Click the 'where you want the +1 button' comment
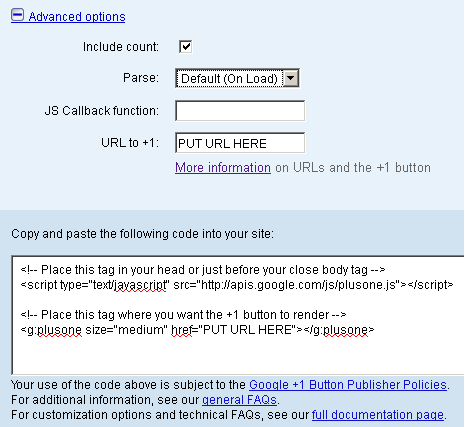This screenshot has height=427, width=465. pos(184,315)
